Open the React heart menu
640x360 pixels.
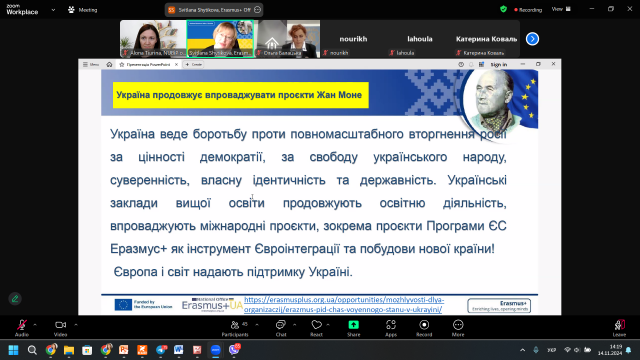(316, 328)
